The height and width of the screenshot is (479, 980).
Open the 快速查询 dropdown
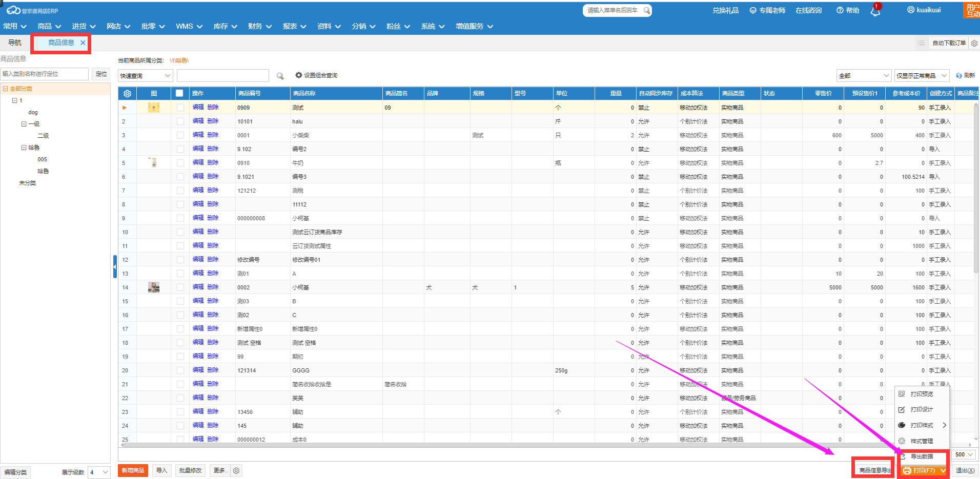145,76
